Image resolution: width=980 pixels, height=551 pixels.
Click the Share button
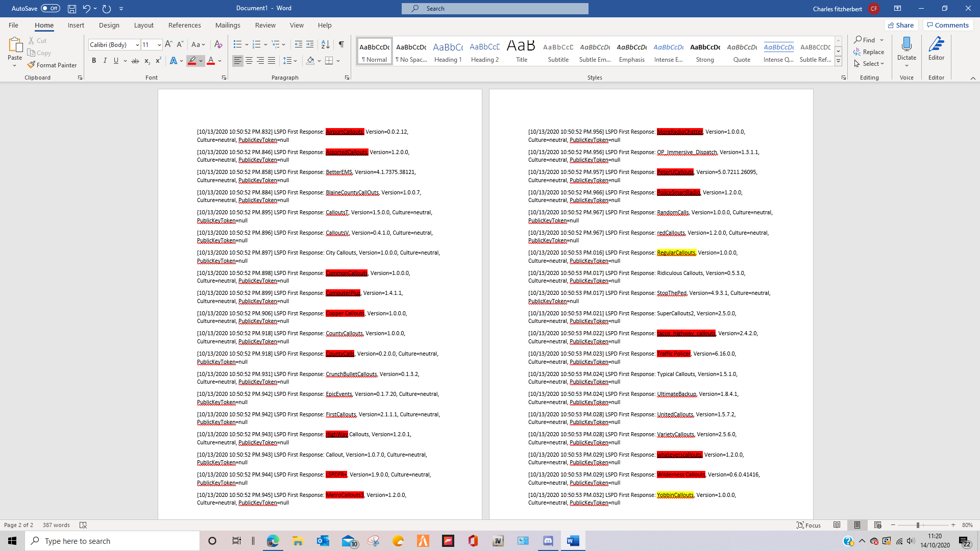point(901,25)
